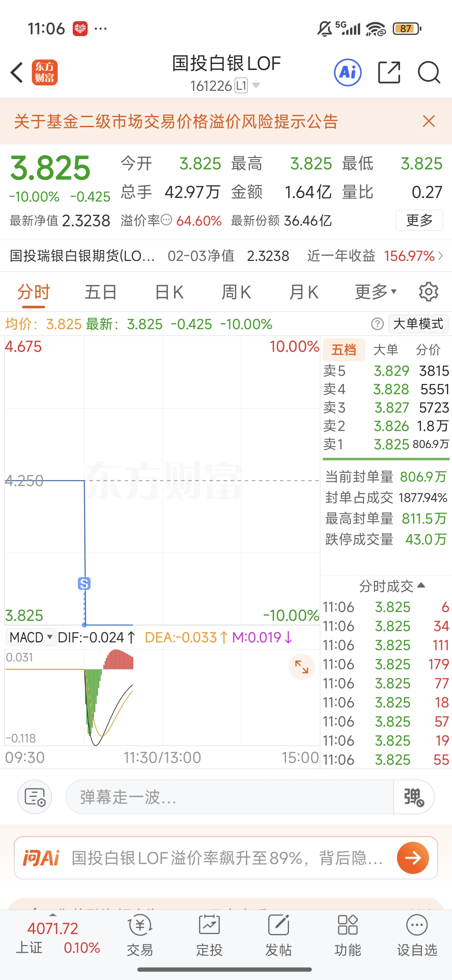
Task: Tap the back arrow icon
Action: pyautogui.click(x=17, y=72)
